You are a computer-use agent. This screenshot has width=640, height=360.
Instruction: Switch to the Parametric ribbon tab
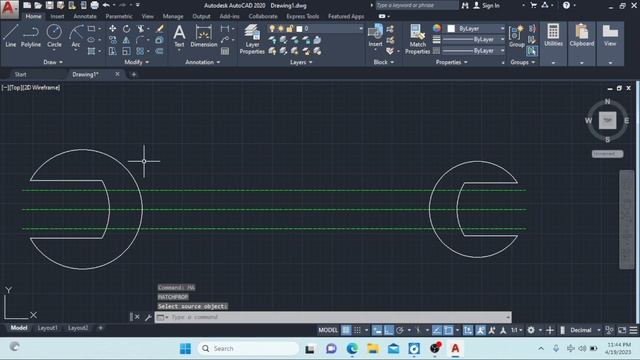(x=119, y=16)
